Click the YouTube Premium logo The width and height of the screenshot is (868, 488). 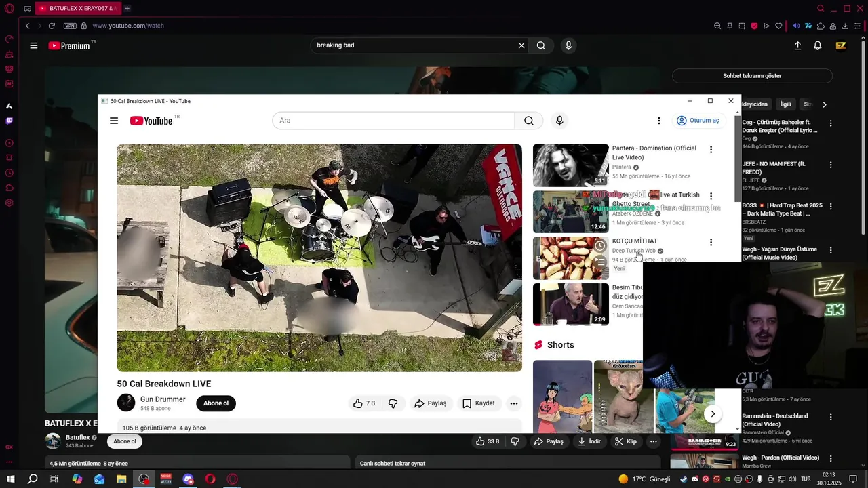coord(69,45)
